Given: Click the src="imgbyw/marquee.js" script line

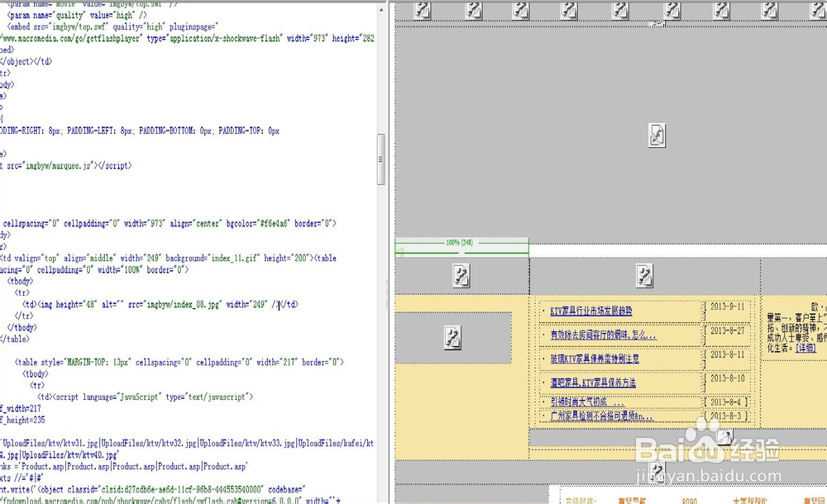Looking at the screenshot, I should coord(66,165).
